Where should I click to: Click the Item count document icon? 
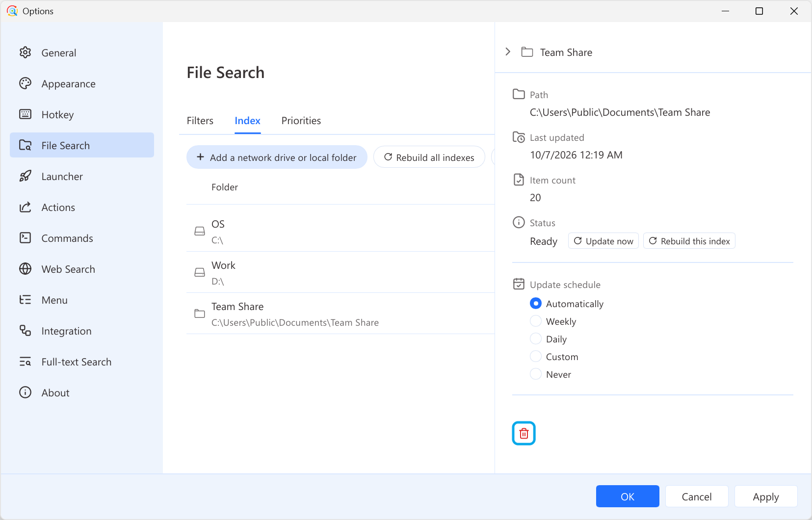[519, 180]
